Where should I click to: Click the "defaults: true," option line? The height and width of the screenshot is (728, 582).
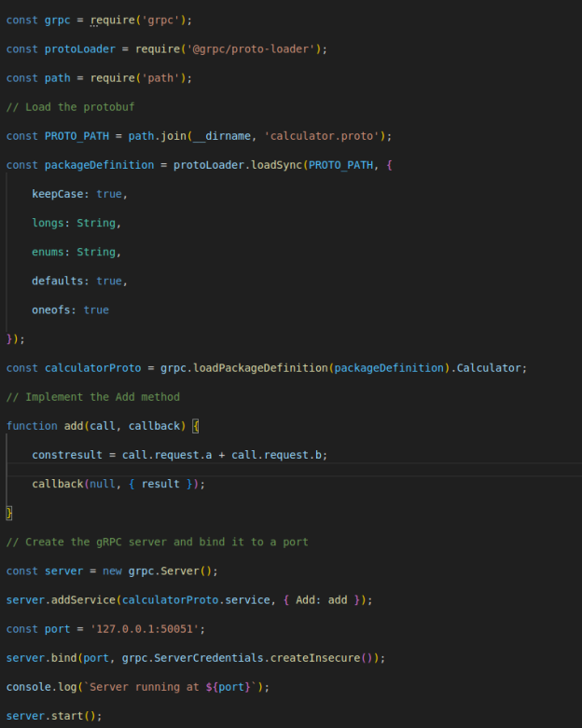(79, 281)
